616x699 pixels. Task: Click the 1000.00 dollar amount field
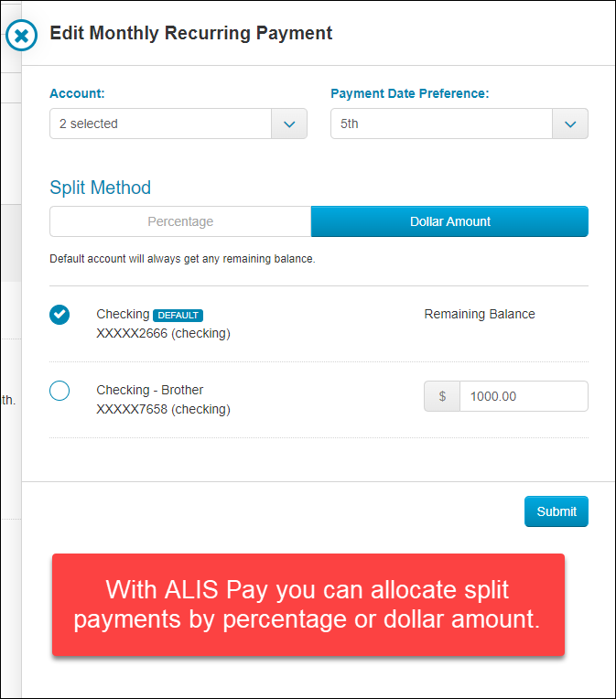(524, 396)
